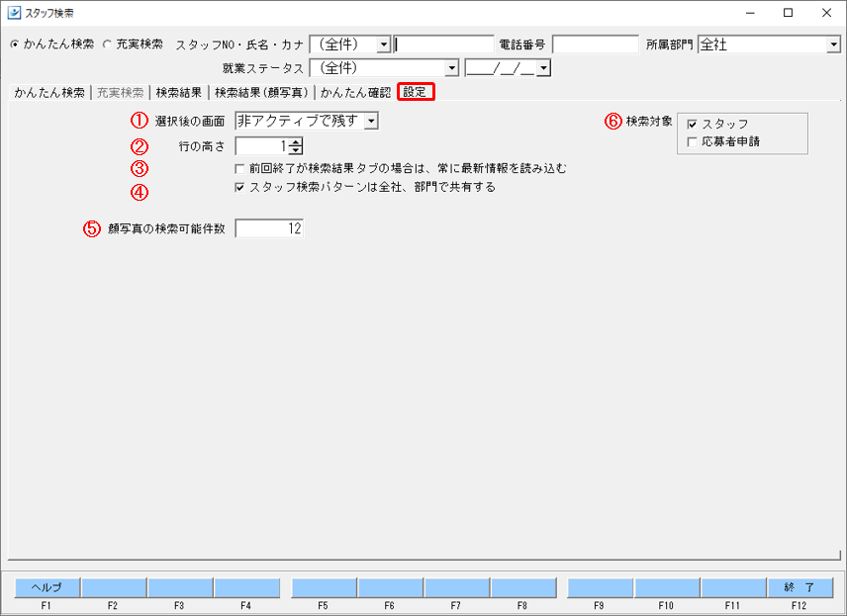847x616 pixels.
Task: Switch to the かんたん検索 tab
Action: tap(49, 92)
